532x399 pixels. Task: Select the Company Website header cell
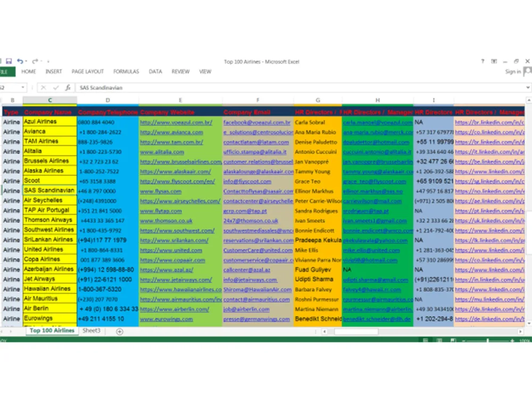180,112
